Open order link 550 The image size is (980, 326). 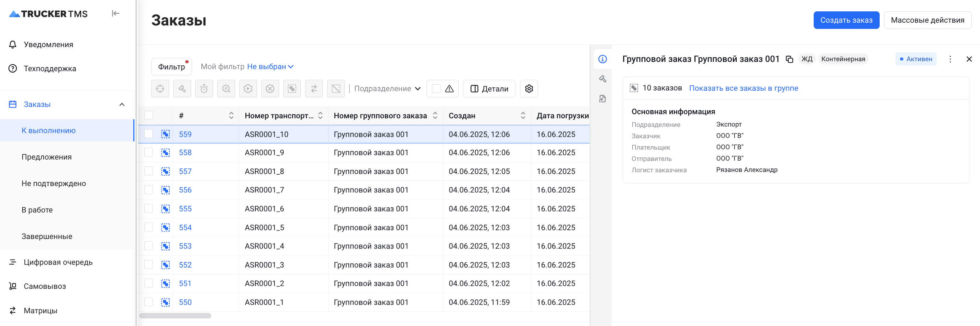coord(185,302)
